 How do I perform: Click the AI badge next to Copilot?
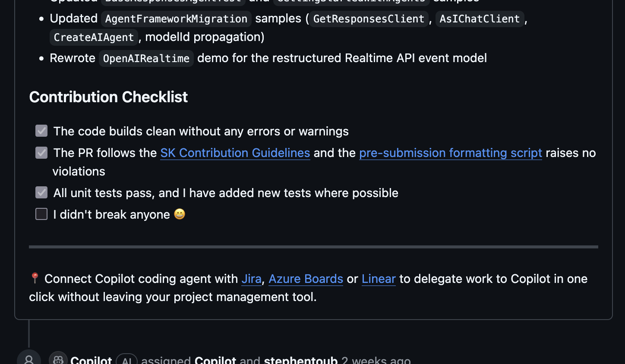tap(126, 360)
